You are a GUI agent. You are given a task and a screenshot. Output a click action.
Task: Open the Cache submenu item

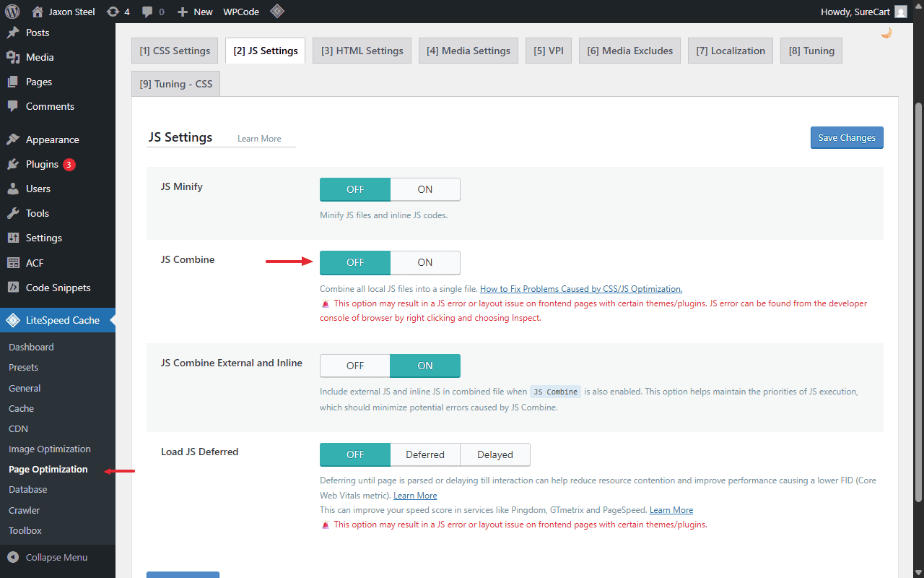pyautogui.click(x=22, y=408)
